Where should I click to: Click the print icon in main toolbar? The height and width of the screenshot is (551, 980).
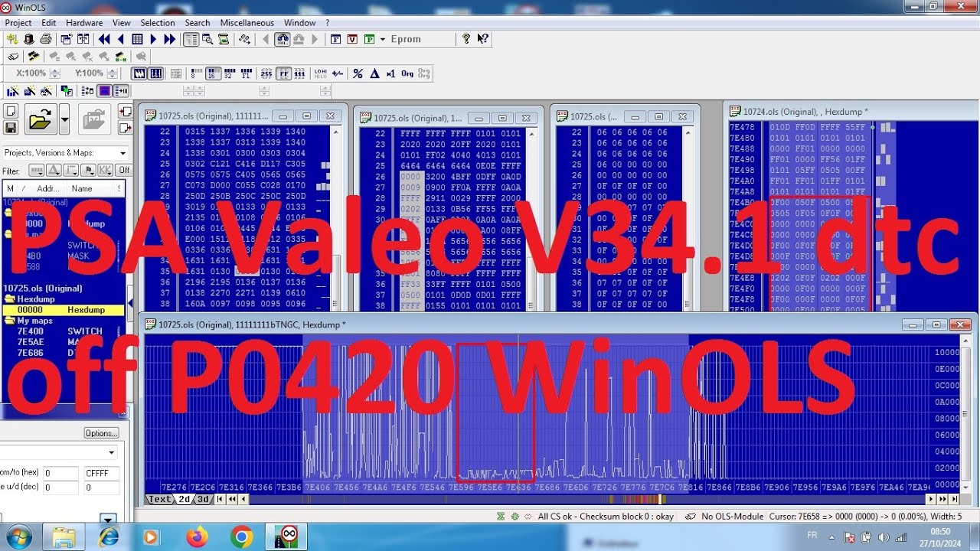(x=45, y=39)
